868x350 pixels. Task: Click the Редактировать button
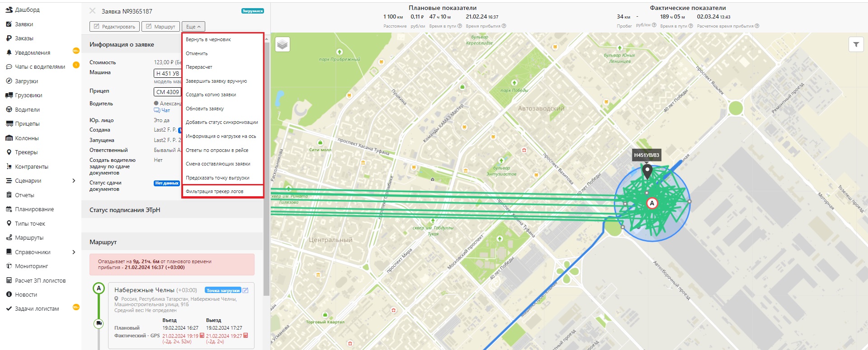pos(114,27)
